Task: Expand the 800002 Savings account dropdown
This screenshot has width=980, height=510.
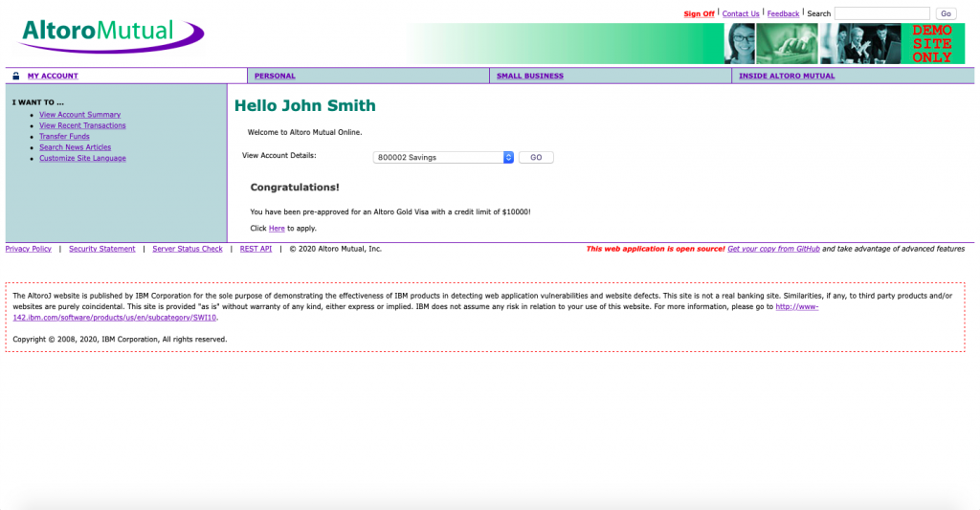Action: click(x=443, y=158)
